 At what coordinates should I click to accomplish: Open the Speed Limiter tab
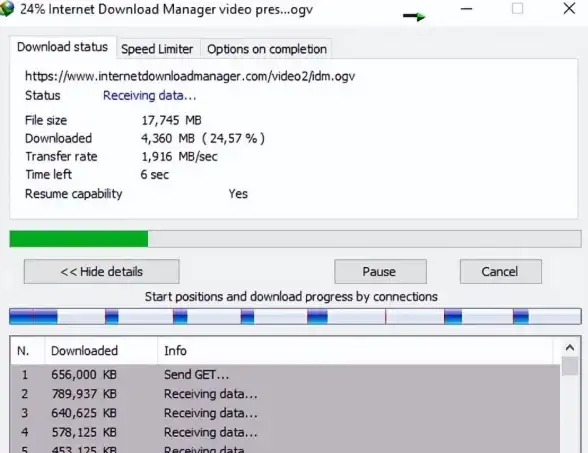coord(157,49)
